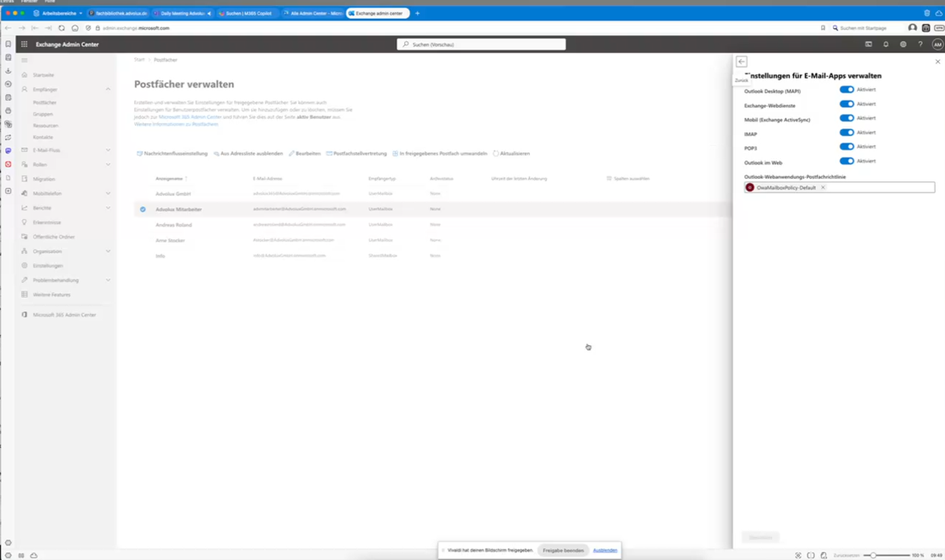Screen dimensions: 945x560
Task: Click the help question mark icon
Action: (920, 44)
